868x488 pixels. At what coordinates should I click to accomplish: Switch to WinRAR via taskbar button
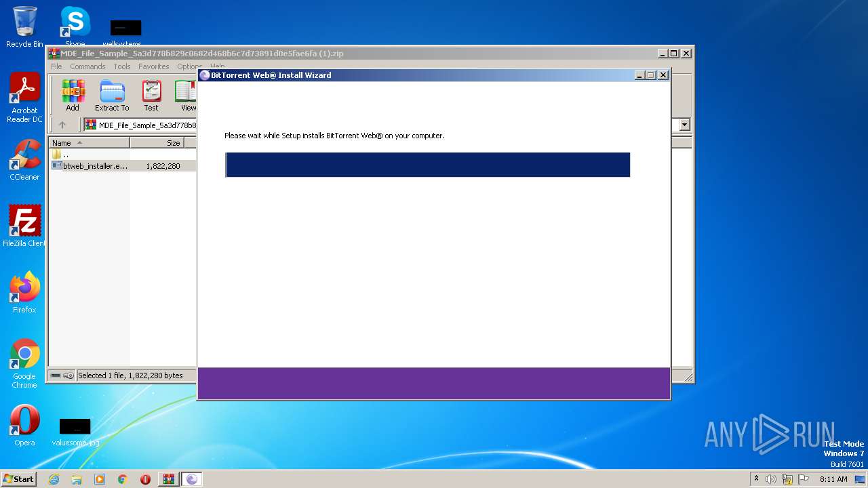168,479
